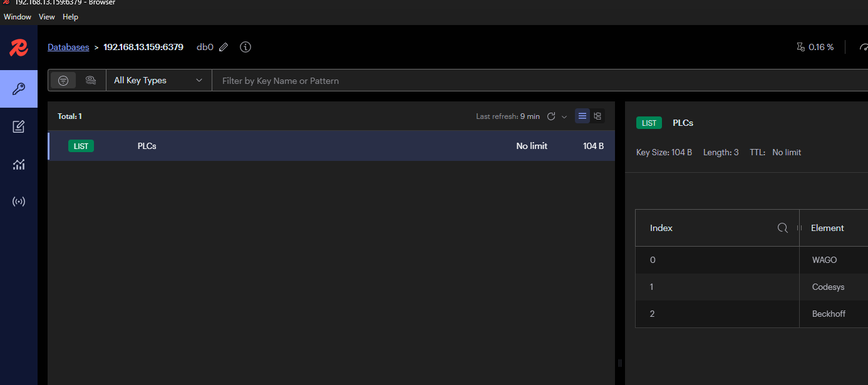Refresh the key list icon
This screenshot has width=868, height=385.
point(551,116)
